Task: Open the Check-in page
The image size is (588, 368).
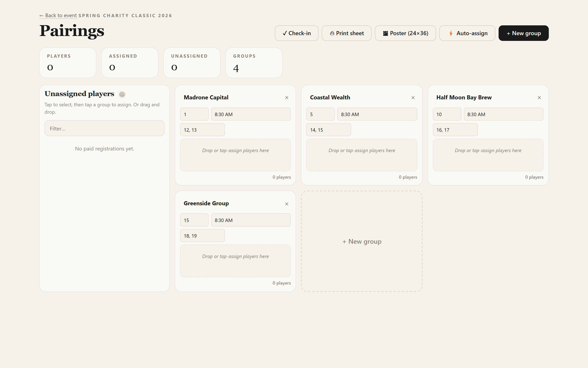Action: pyautogui.click(x=296, y=33)
